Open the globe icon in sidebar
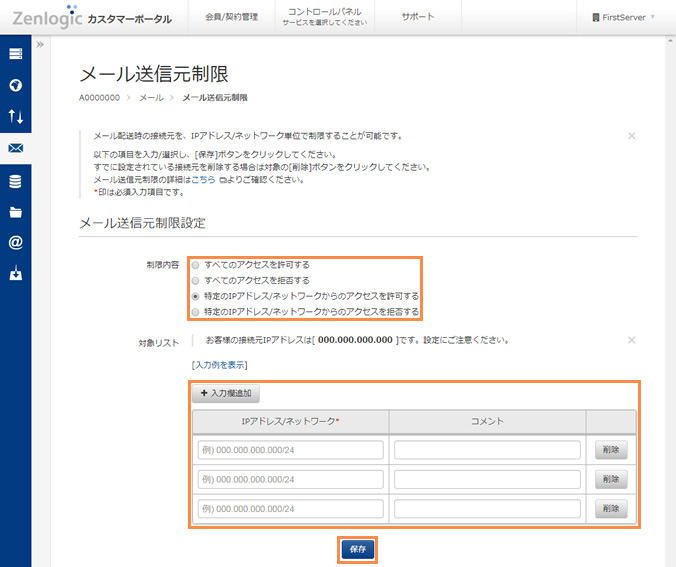This screenshot has height=567, width=676. (x=16, y=85)
